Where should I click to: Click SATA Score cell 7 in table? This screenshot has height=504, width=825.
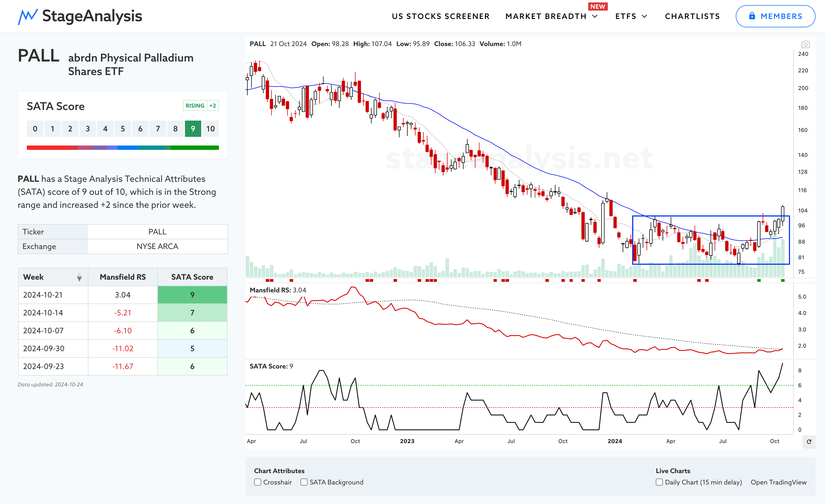click(192, 313)
